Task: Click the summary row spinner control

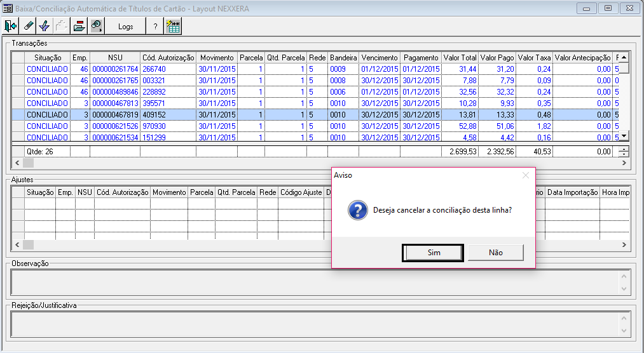Action: click(624, 152)
